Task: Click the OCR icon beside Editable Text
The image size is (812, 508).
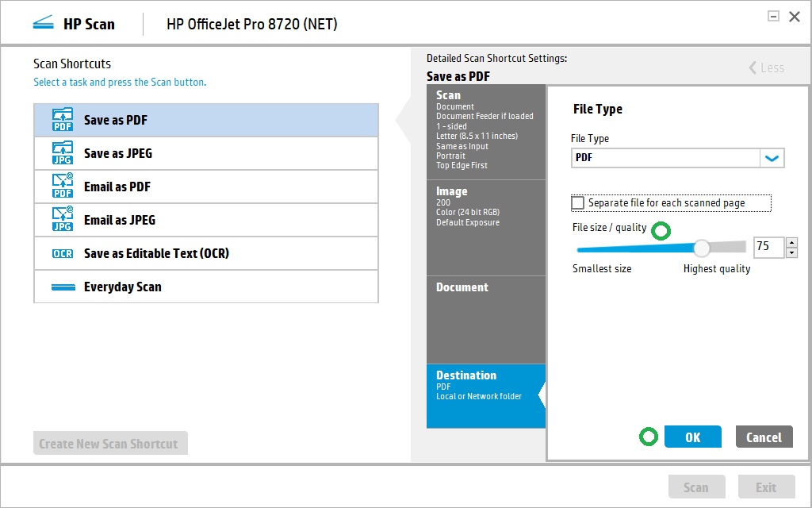Action: tap(63, 253)
